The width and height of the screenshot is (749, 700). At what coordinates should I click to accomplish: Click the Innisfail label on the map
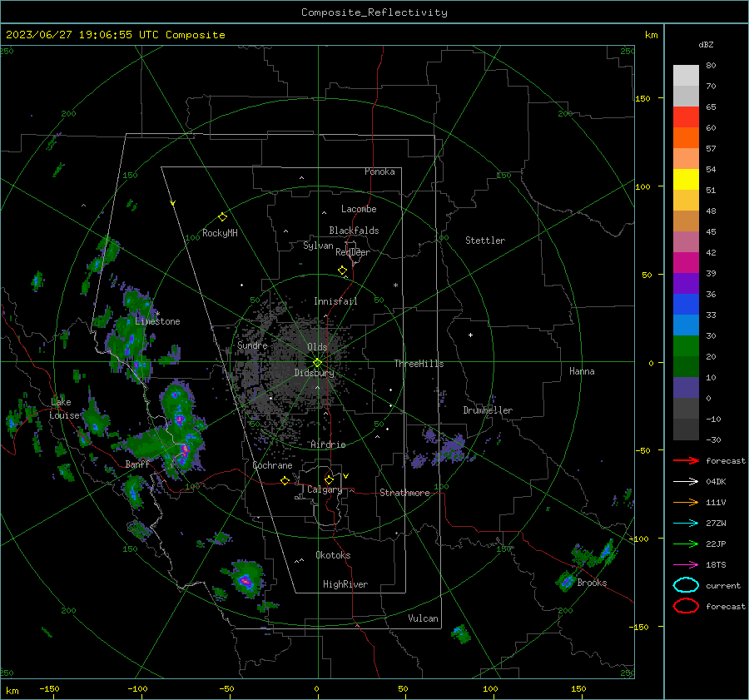pos(335,301)
